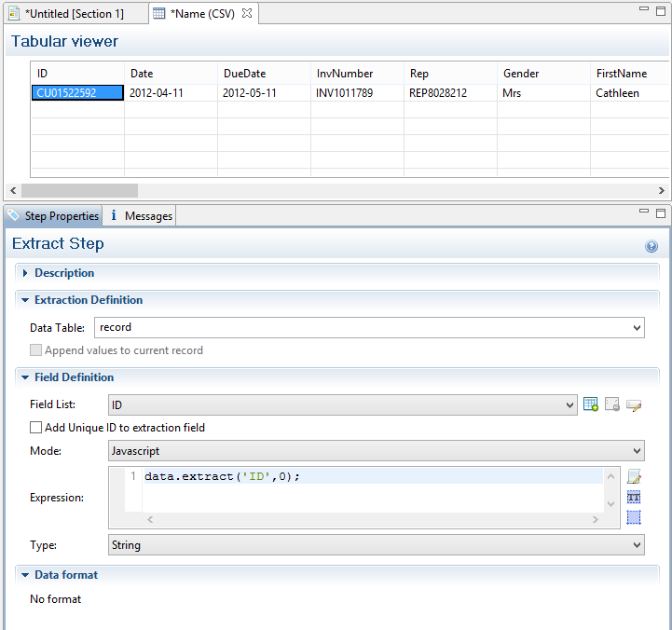672x630 pixels.
Task: Open the expression script editor icon
Action: click(x=635, y=477)
